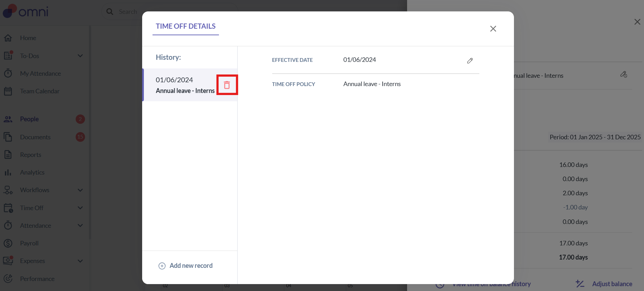Click the To-Dos checklist icon
The height and width of the screenshot is (291, 644).
8,55
